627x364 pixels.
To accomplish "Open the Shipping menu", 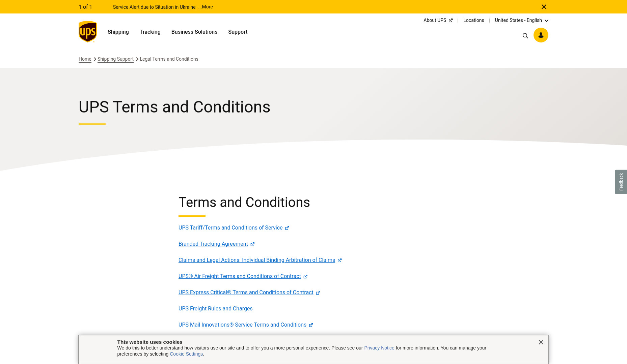I will click(x=118, y=32).
